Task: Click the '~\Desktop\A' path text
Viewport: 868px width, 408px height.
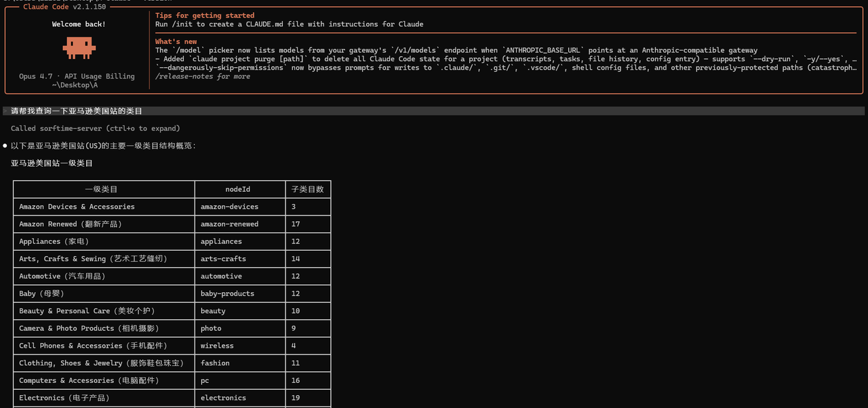Action: pos(75,85)
